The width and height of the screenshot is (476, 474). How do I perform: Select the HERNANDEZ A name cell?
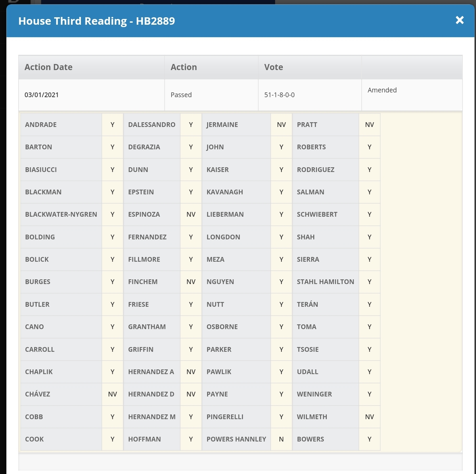pyautogui.click(x=152, y=372)
